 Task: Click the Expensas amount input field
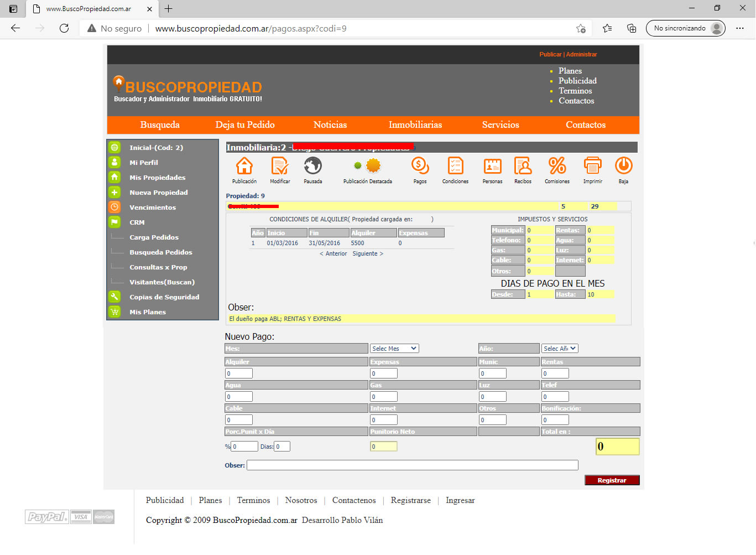pos(384,374)
